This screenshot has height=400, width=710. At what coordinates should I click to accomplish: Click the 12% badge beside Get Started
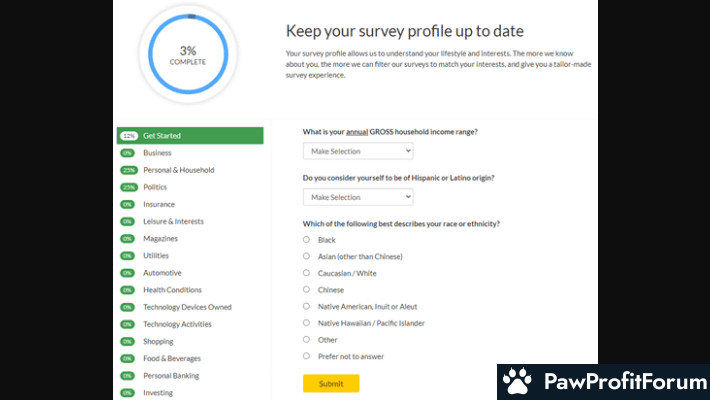click(x=129, y=136)
